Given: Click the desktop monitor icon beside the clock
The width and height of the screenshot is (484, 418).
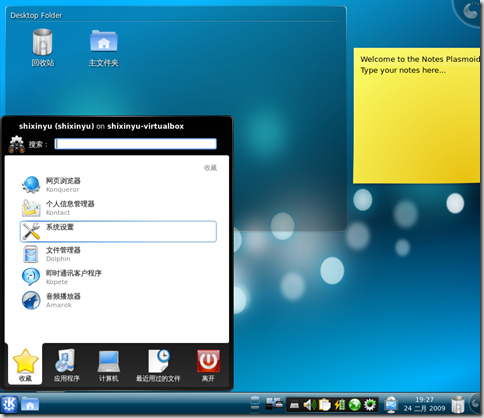Looking at the screenshot, I should [391, 405].
